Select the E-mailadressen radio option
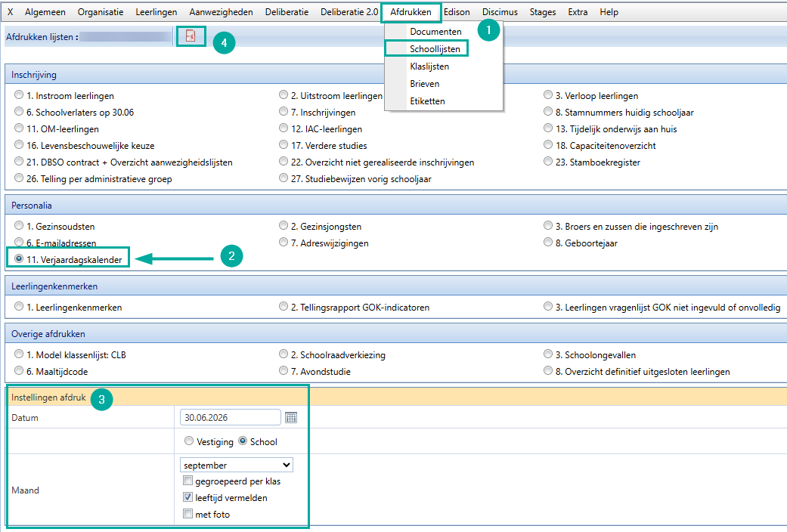 [x=19, y=242]
